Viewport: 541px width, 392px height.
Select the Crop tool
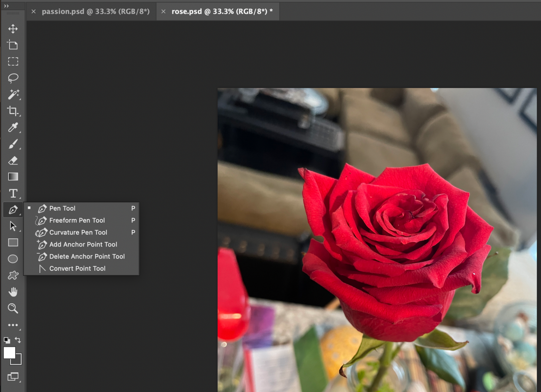click(13, 111)
